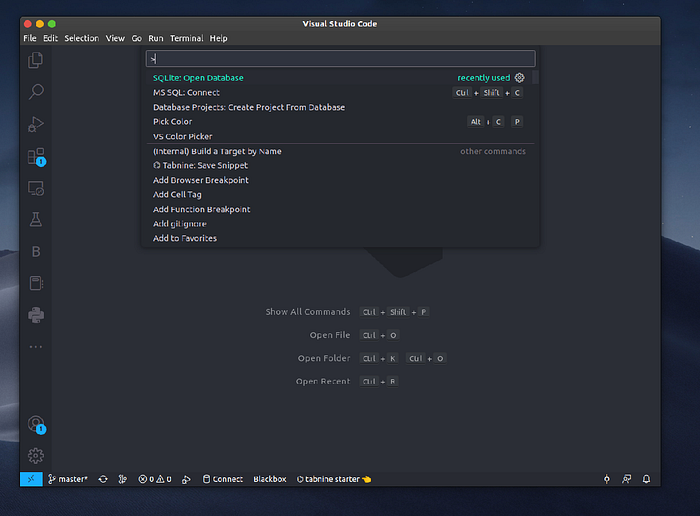This screenshot has height=516, width=700.
Task: Select Add gitignore command
Action: coord(340,224)
